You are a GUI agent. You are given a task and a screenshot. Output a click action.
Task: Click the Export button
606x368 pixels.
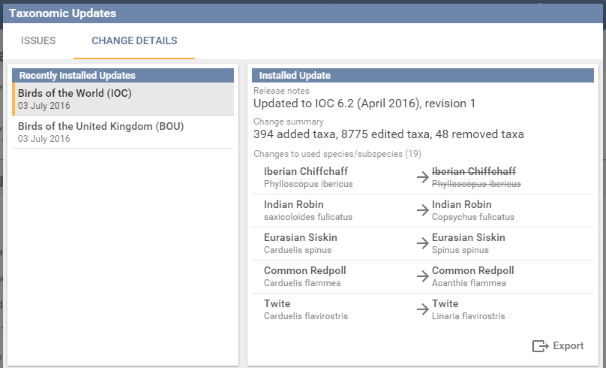pyautogui.click(x=558, y=346)
